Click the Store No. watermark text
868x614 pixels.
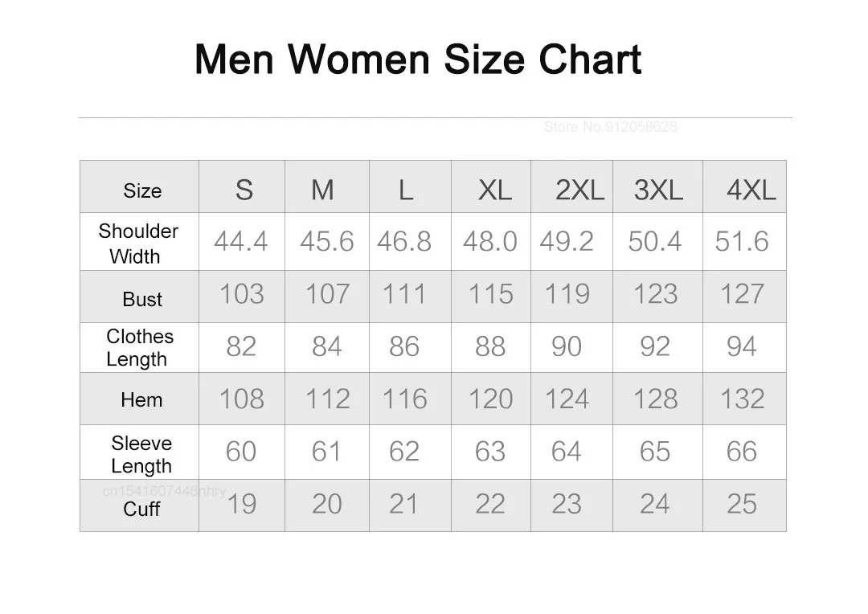tap(610, 127)
